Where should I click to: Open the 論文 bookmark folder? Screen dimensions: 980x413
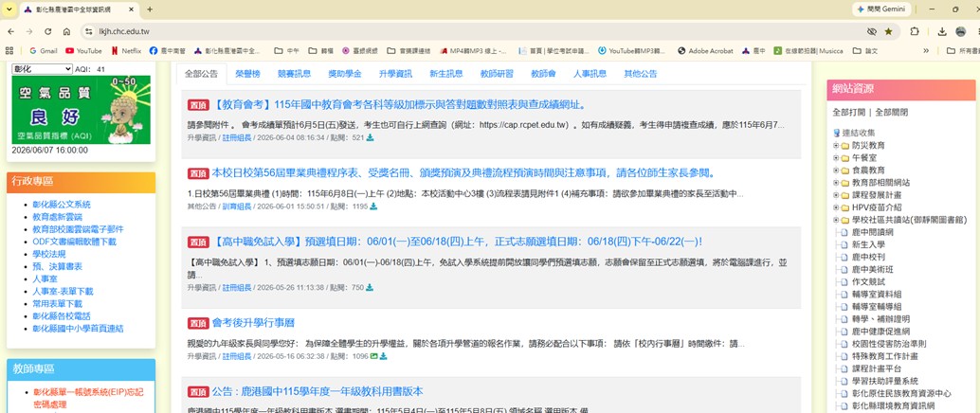[x=865, y=50]
